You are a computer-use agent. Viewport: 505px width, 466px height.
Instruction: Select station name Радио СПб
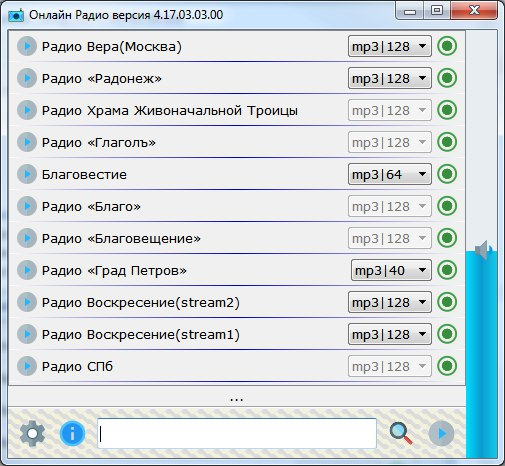point(77,366)
